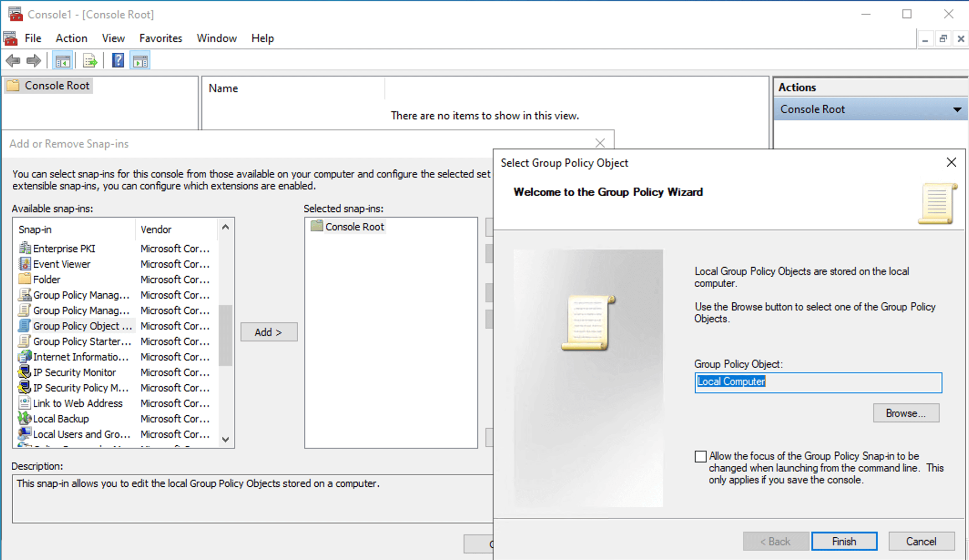This screenshot has height=560, width=969.
Task: Enable allow focus change from command line
Action: (x=700, y=456)
